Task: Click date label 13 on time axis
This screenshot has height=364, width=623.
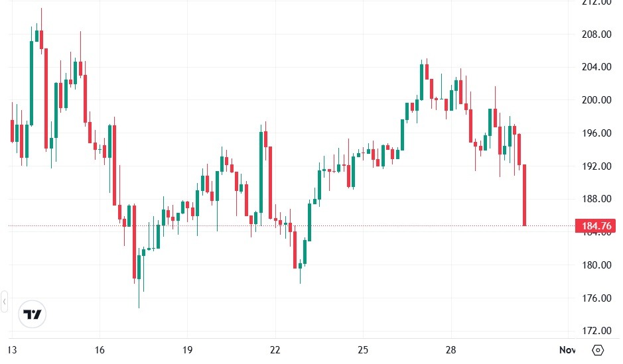Action: coord(11,349)
